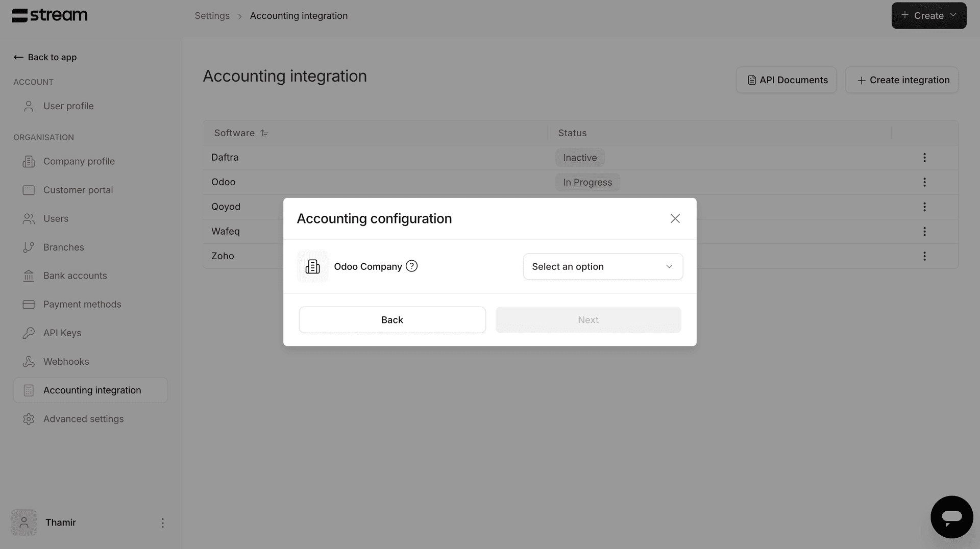Open the Odoo row actions menu
Image resolution: width=980 pixels, height=549 pixels.
(924, 182)
